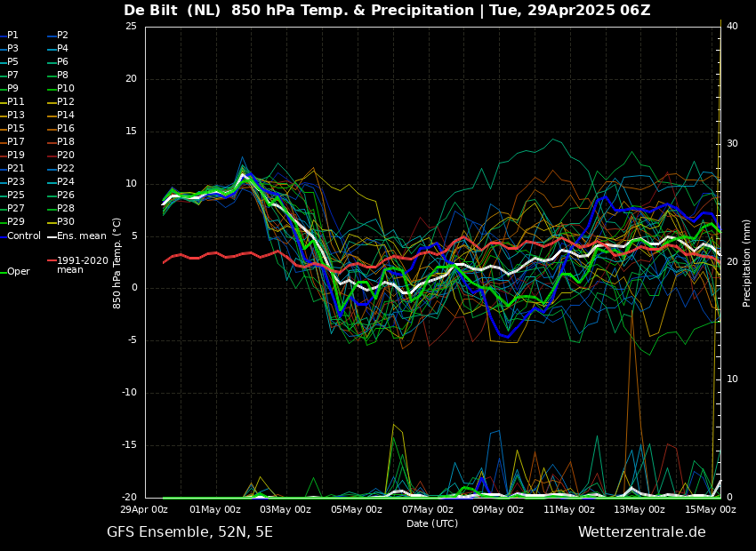This screenshot has height=551, width=756.
Task: Click the '07May 00z' axis label
Action: 427,509
